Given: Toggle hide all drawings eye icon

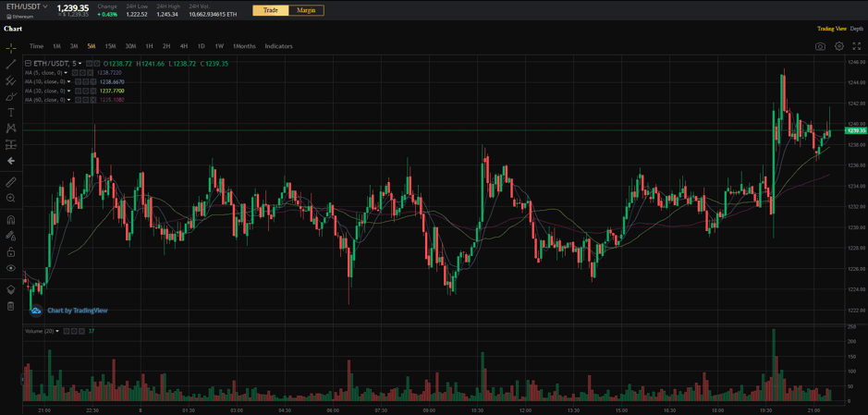Looking at the screenshot, I should (x=11, y=268).
